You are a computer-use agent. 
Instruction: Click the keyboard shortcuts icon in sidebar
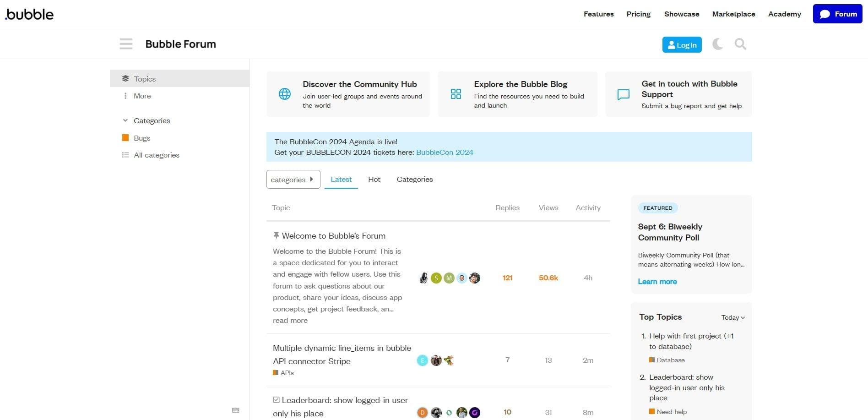click(236, 410)
